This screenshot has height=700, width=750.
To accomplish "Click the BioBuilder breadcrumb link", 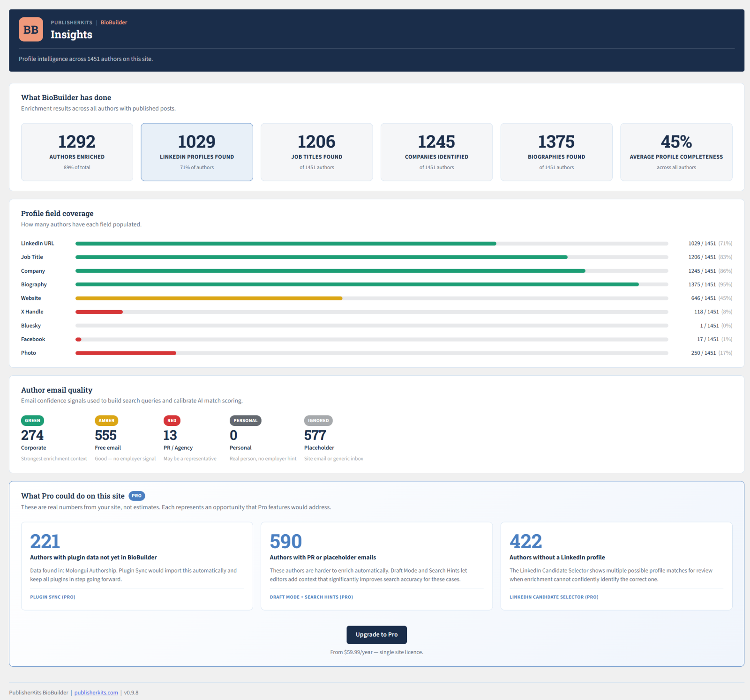I will coord(114,22).
